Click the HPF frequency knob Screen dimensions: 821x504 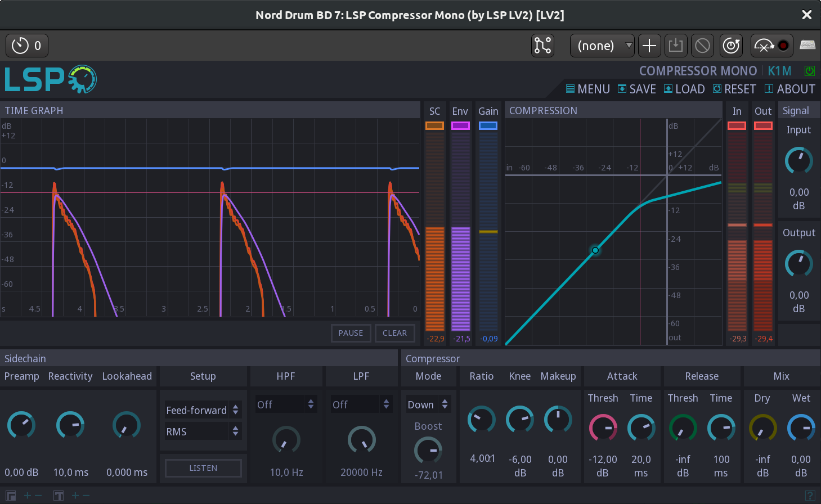pos(286,440)
